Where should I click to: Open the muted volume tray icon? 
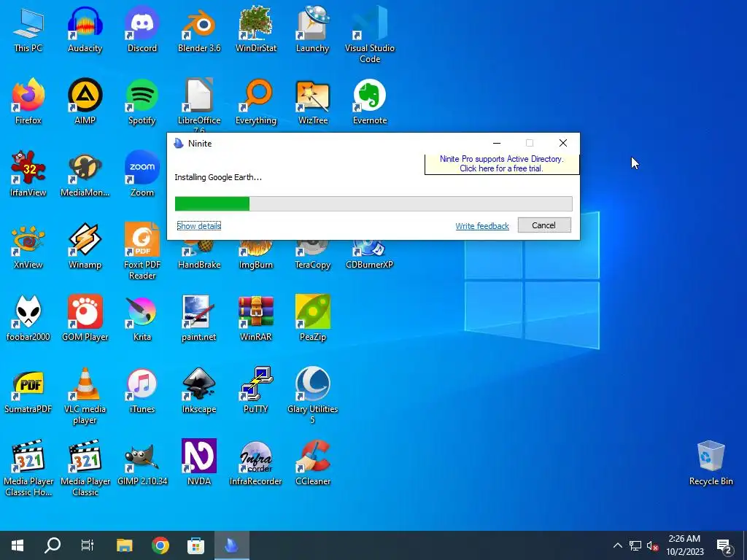pyautogui.click(x=652, y=545)
